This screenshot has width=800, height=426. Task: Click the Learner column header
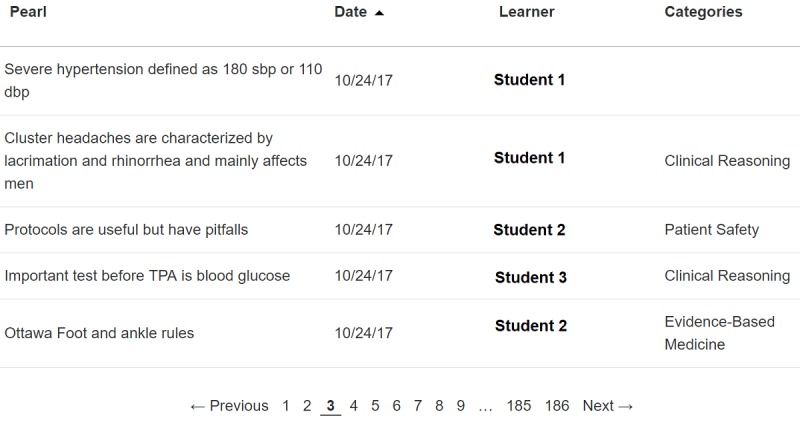pos(526,12)
